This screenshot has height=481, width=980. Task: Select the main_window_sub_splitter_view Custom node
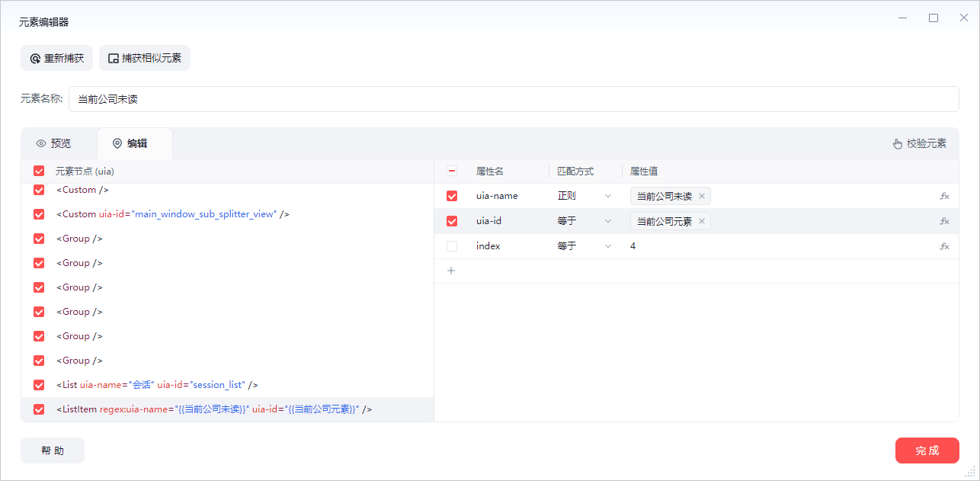172,214
